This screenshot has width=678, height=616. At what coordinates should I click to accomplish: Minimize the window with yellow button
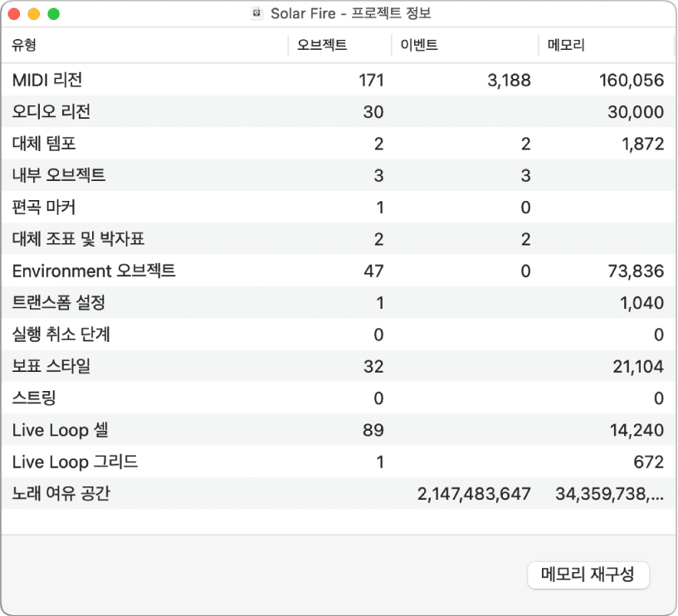click(x=34, y=14)
